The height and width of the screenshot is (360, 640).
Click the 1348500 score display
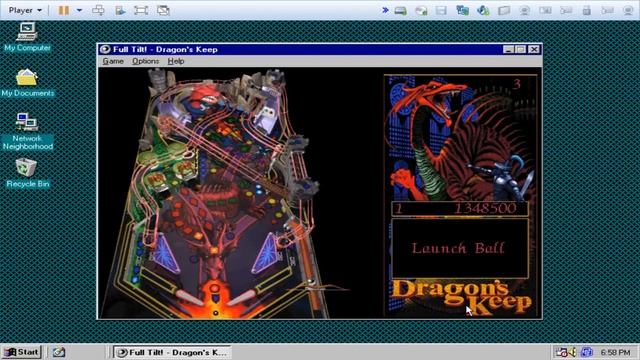[486, 209]
